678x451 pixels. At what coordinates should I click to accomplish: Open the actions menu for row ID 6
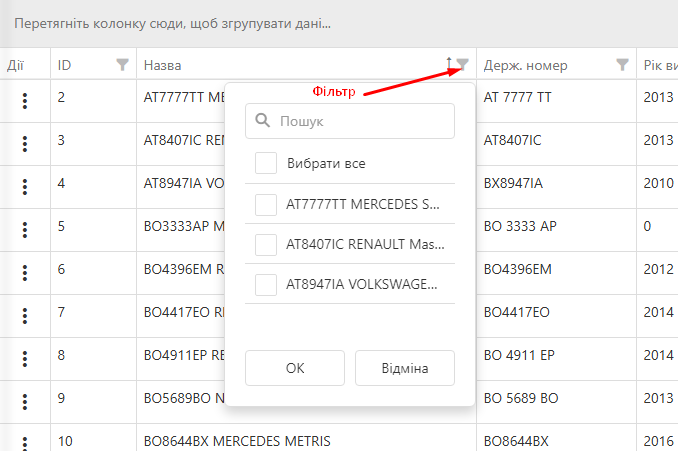[x=25, y=273]
